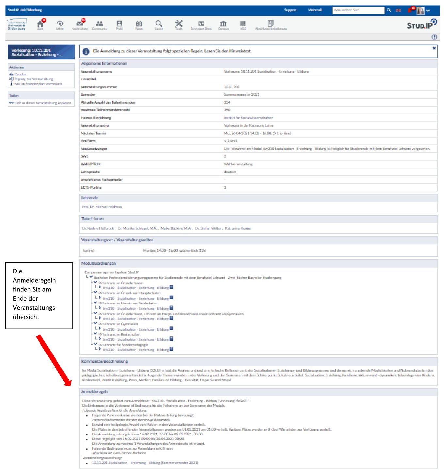Collapse PP Lehramt an Grund- und Hauptschulen
Viewport: 448px width, 476px height.
95,292
